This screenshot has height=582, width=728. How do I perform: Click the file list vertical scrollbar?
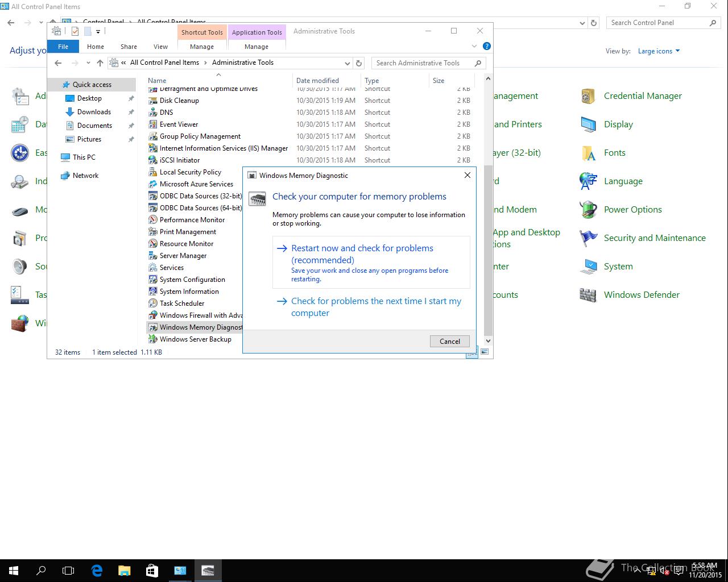[487, 250]
